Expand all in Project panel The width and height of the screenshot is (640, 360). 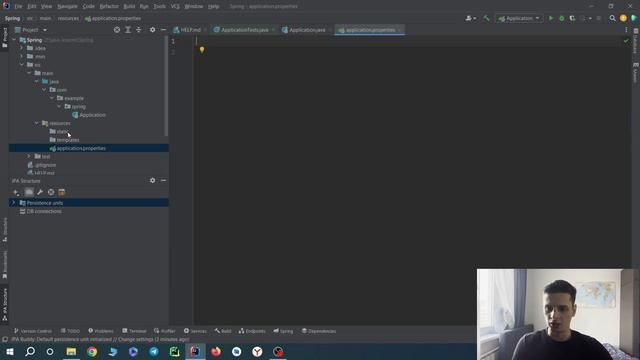pyautogui.click(x=128, y=30)
